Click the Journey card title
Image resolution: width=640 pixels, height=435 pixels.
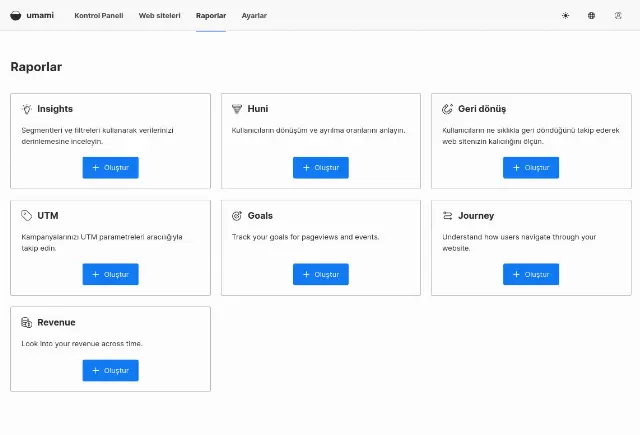click(x=476, y=215)
